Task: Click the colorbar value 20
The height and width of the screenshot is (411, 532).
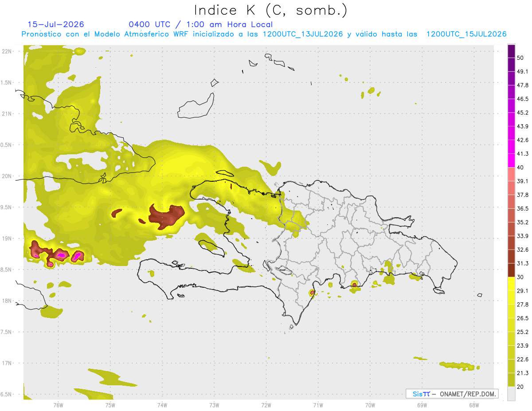Action: (x=520, y=387)
